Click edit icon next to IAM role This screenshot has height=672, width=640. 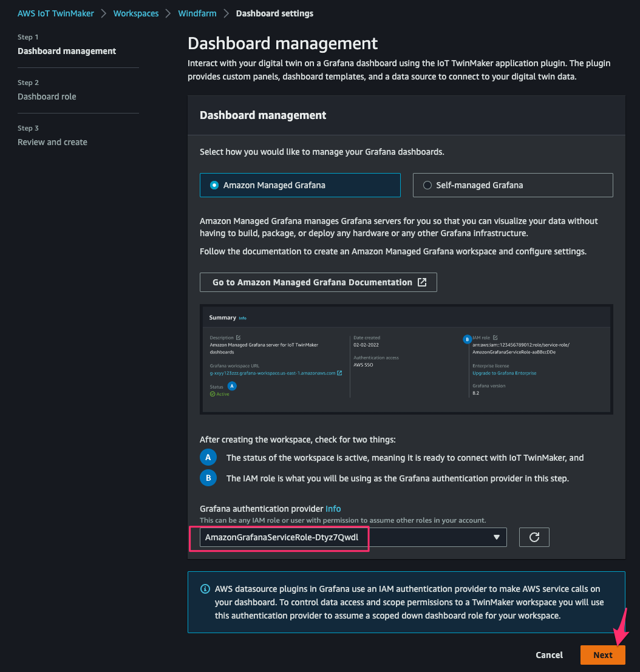[495, 338]
